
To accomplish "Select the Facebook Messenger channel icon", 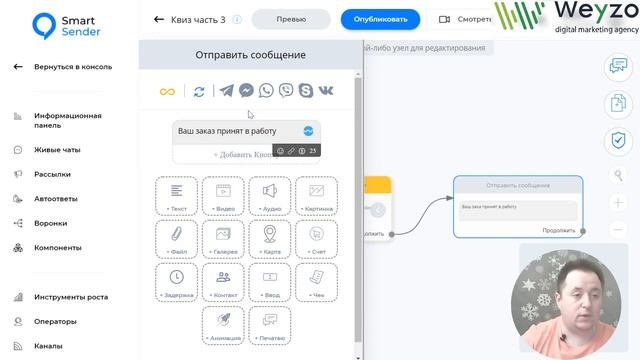I will click(246, 90).
